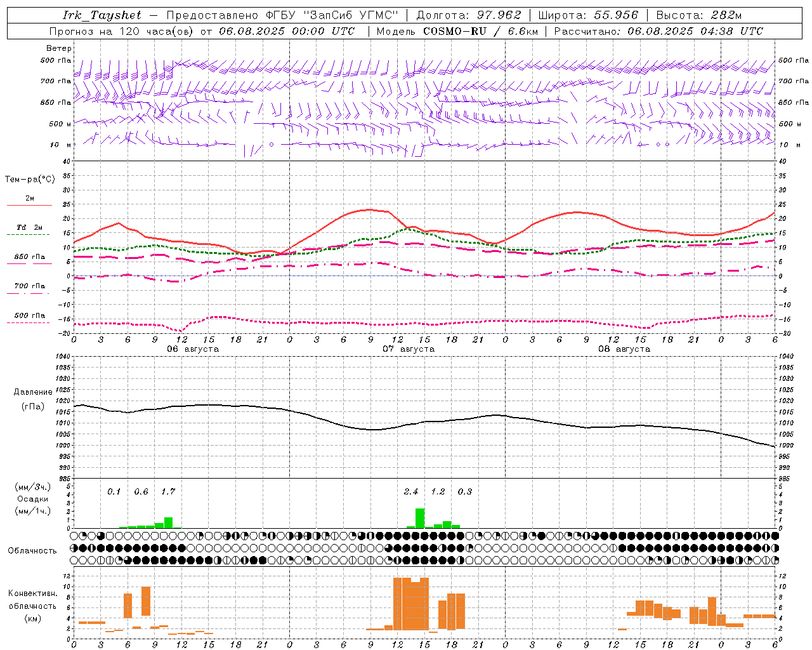
Task: Click the Осадки panel label
Action: (x=33, y=499)
